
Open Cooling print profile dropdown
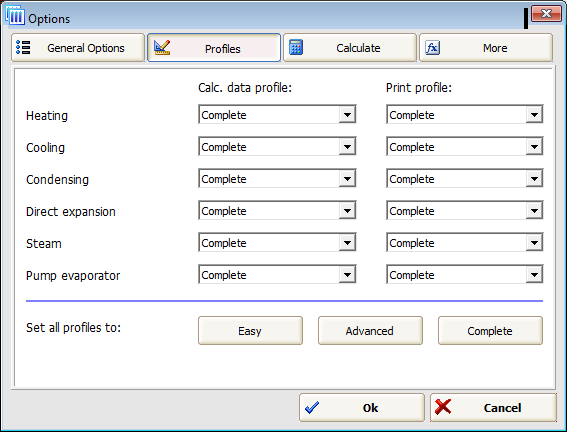464,146
